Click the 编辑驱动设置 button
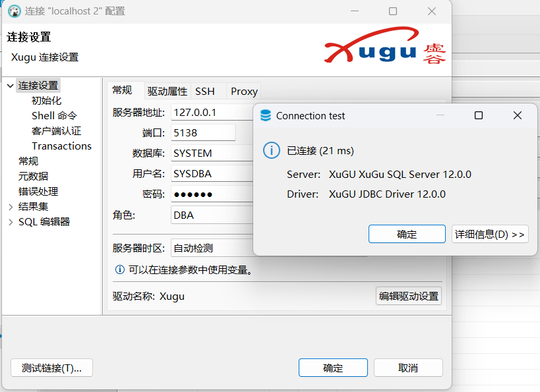 point(408,296)
